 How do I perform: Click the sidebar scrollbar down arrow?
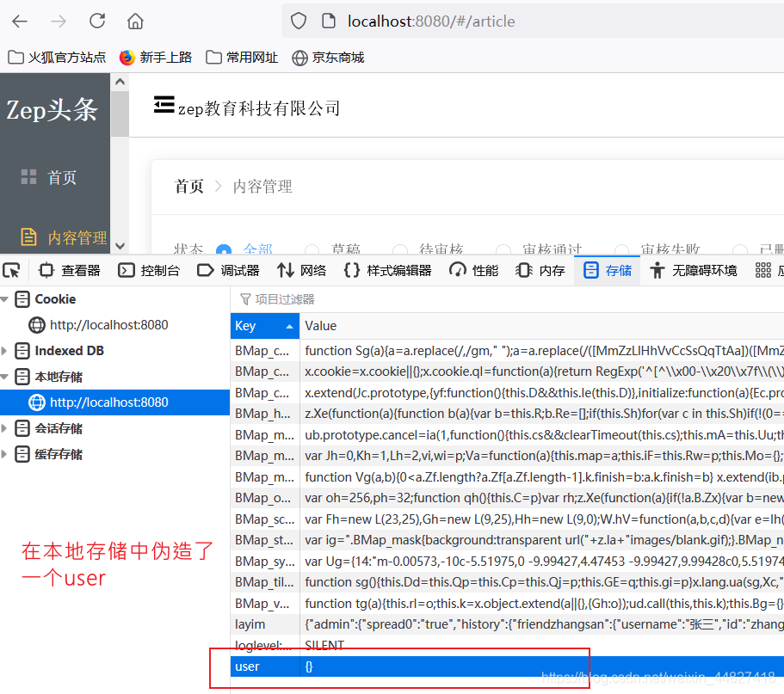(x=120, y=245)
